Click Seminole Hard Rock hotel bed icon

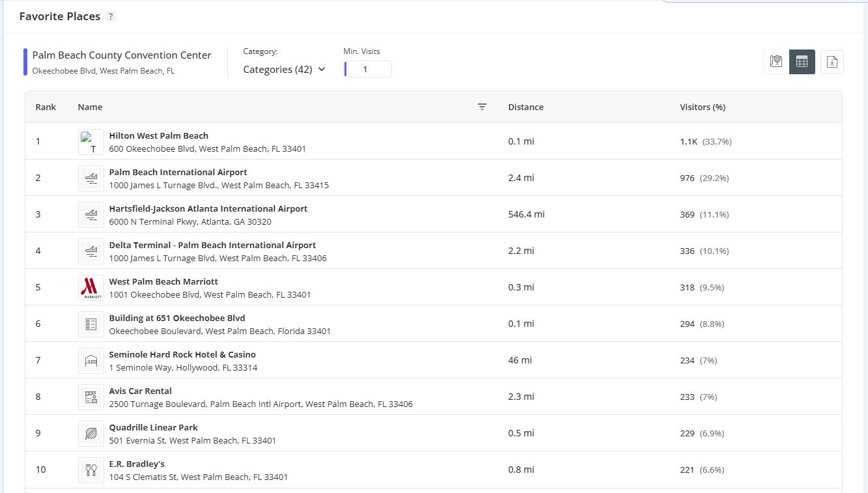pyautogui.click(x=91, y=360)
